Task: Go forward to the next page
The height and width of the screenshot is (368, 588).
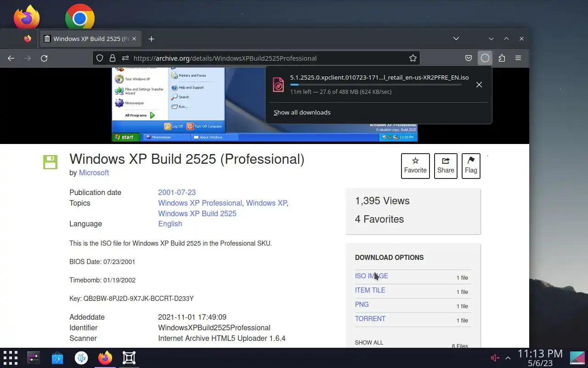Action: pyautogui.click(x=28, y=58)
